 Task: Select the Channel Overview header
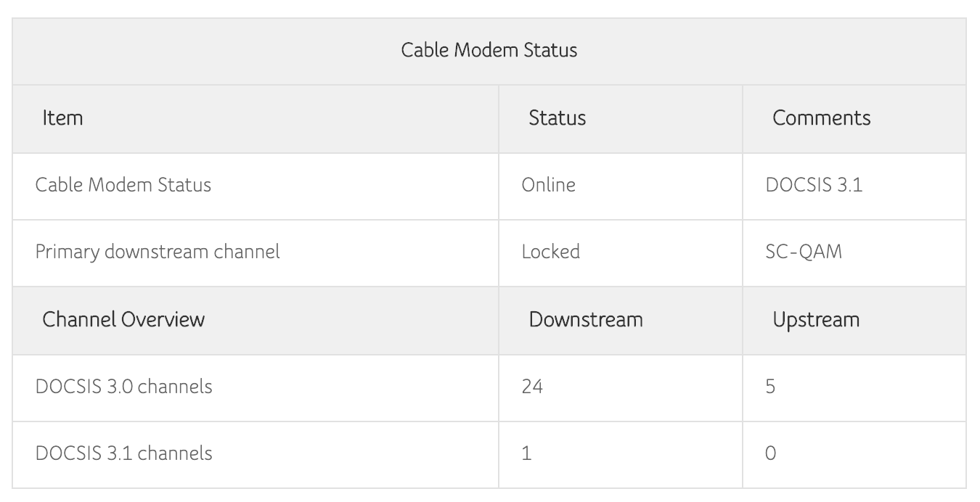point(123,319)
